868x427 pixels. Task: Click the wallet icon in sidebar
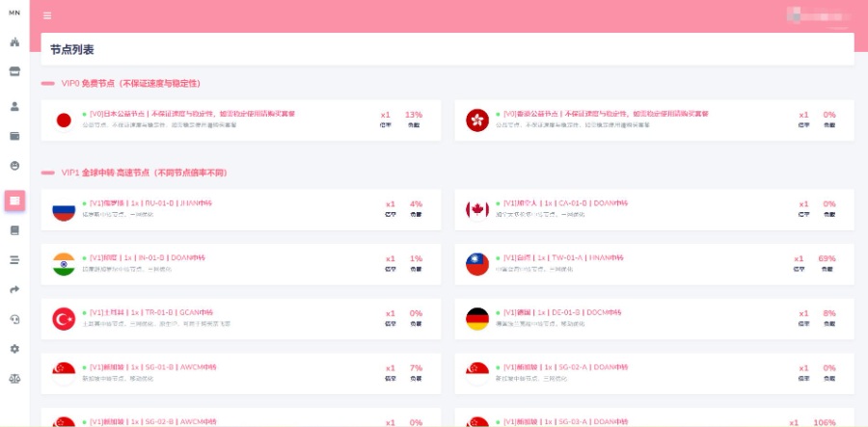(14, 136)
